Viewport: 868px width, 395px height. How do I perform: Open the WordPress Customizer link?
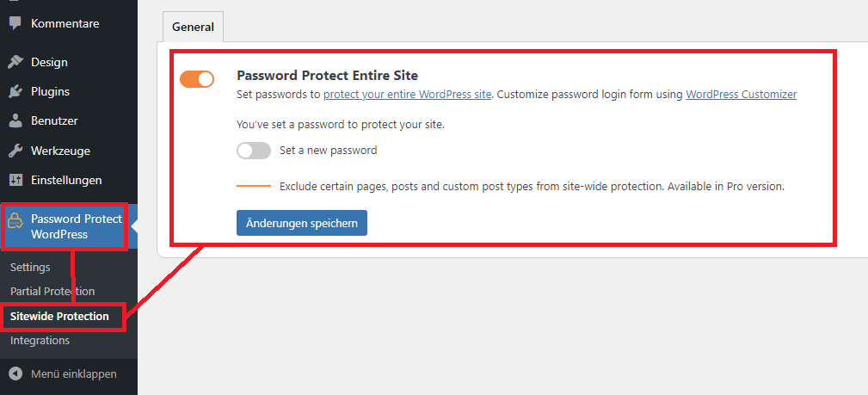coord(741,95)
